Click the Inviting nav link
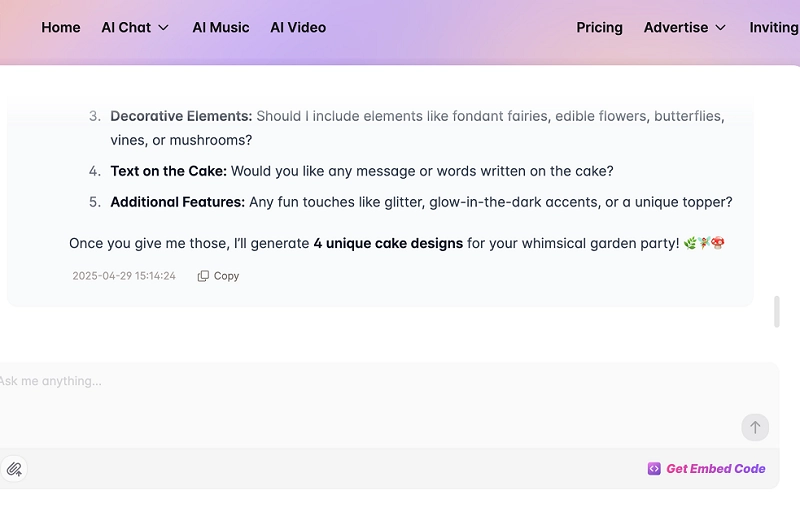This screenshot has height=512, width=800. click(773, 28)
